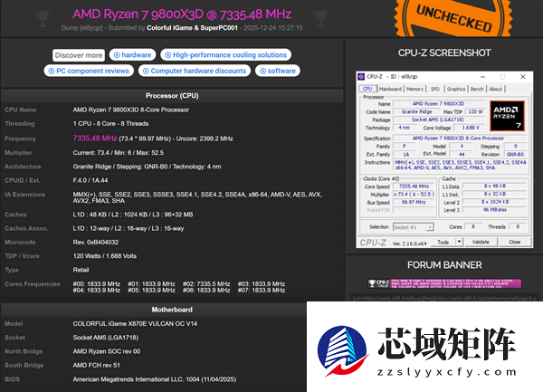The width and height of the screenshot is (543, 392).
Task: Open the Socket #1 selection dropdown
Action: (x=414, y=227)
